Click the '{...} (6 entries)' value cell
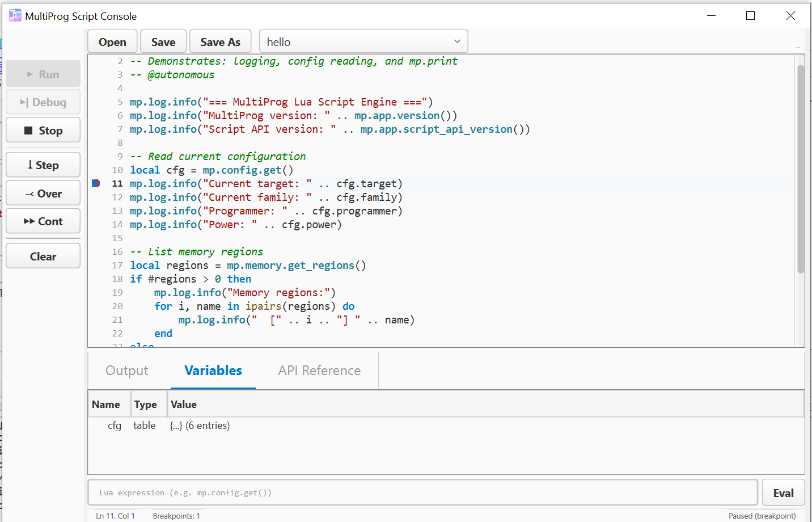This screenshot has height=522, width=812. (200, 426)
